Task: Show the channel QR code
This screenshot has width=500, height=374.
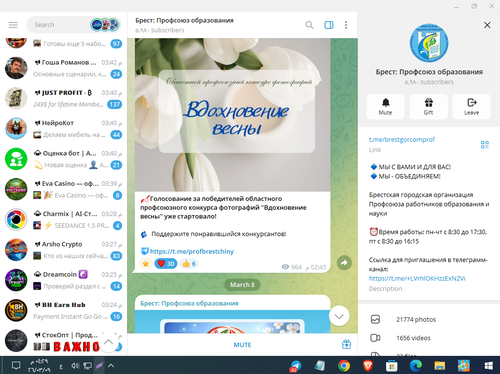Action: 485,145
